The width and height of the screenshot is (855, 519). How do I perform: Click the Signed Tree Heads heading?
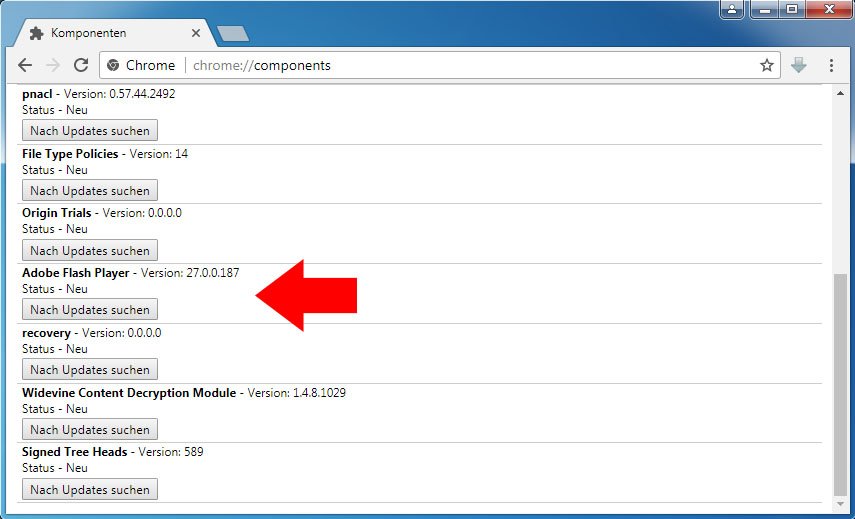pyautogui.click(x=75, y=452)
